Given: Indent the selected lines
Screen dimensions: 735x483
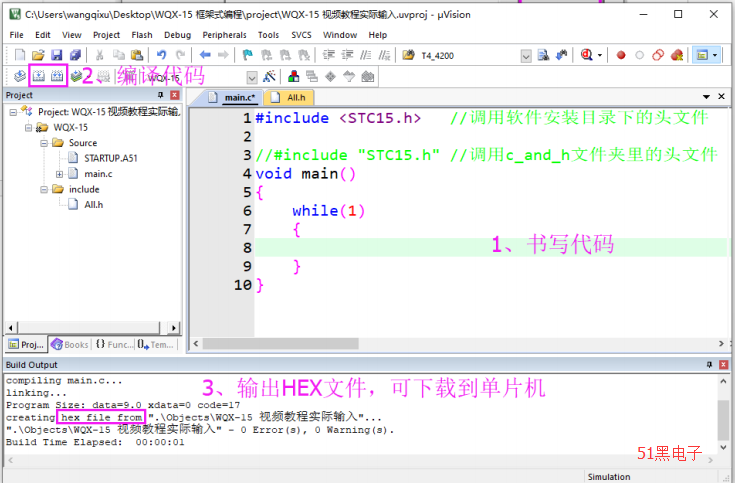Looking at the screenshot, I should pos(329,55).
